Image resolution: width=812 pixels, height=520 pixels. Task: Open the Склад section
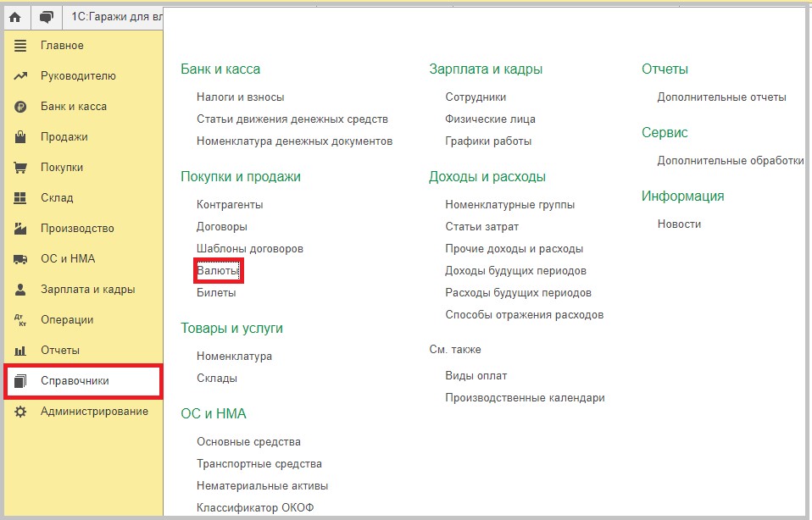pyautogui.click(x=57, y=197)
